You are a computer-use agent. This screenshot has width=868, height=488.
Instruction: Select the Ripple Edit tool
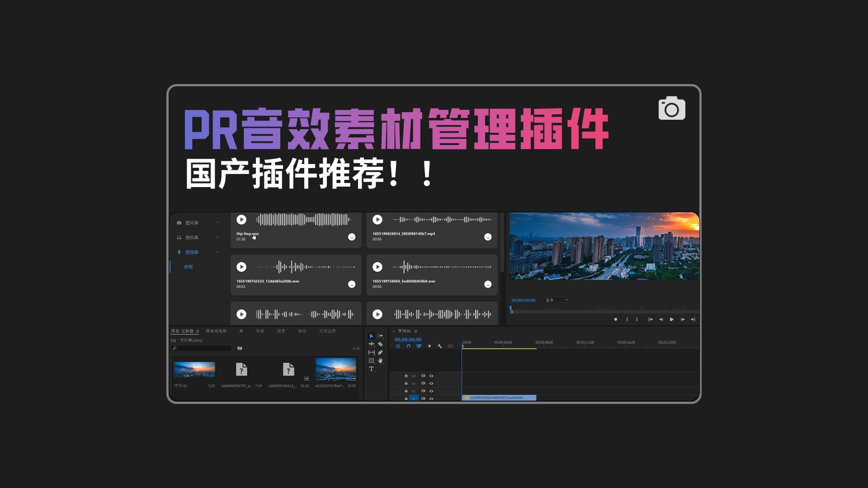pyautogui.click(x=371, y=344)
